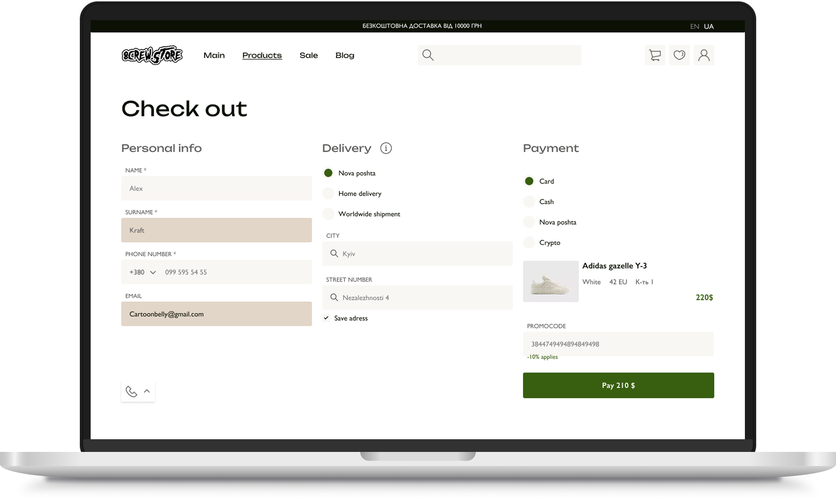Image resolution: width=836 pixels, height=504 pixels.
Task: Open the account profile icon
Action: 704,55
